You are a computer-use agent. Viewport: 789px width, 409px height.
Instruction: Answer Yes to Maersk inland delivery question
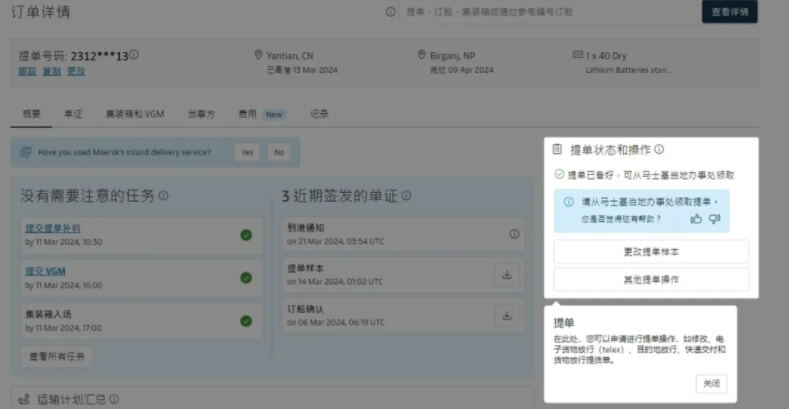coord(247,152)
